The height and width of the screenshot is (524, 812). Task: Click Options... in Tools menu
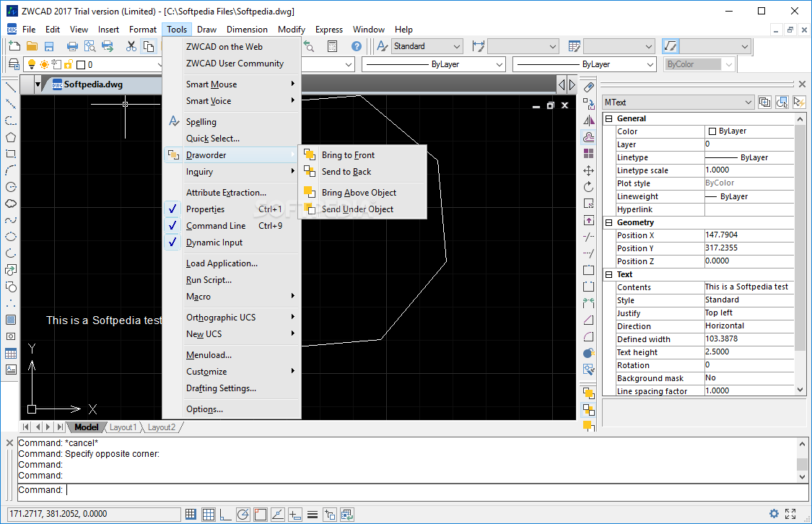pyautogui.click(x=232, y=409)
